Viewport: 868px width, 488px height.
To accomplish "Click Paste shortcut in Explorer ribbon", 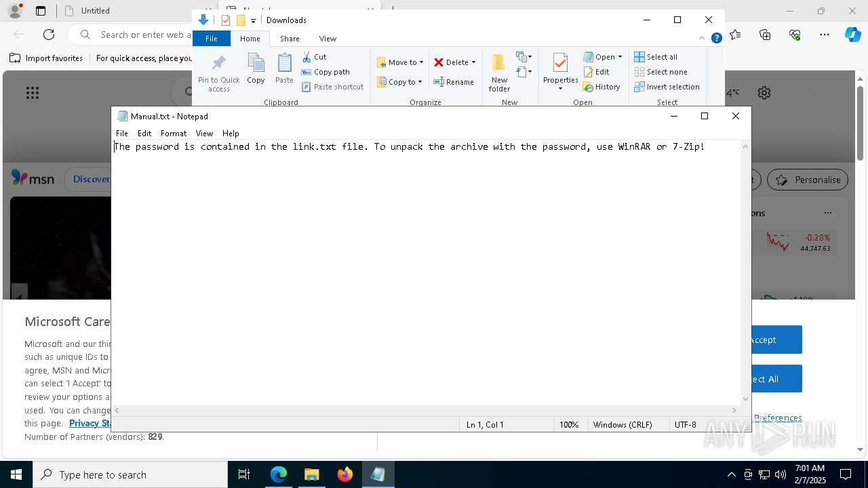I will [333, 87].
